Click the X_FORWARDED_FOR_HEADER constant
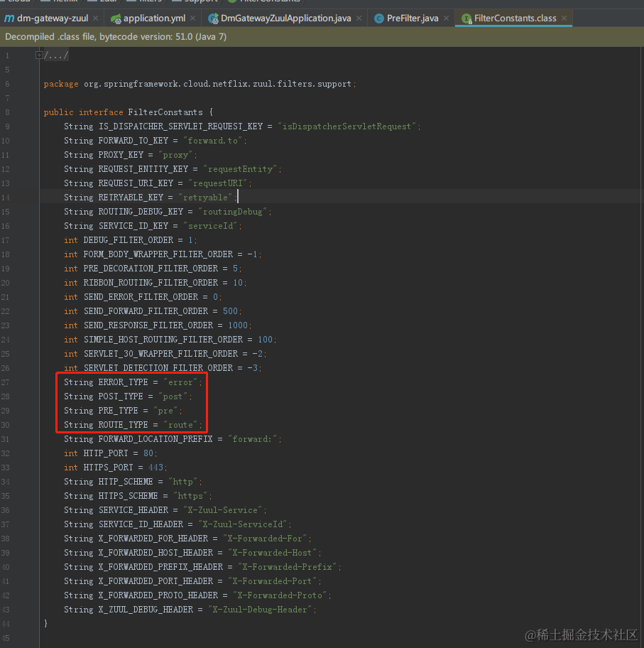The height and width of the screenshot is (648, 644). click(x=153, y=539)
